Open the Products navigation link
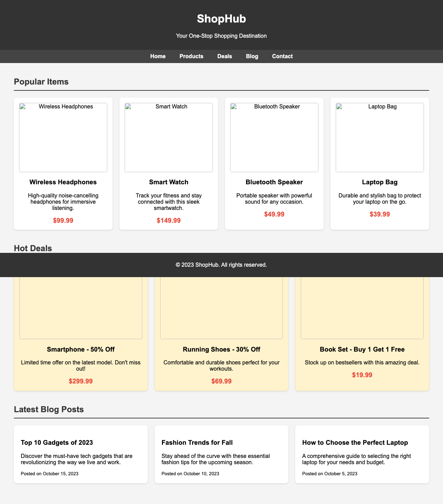 pyautogui.click(x=191, y=56)
